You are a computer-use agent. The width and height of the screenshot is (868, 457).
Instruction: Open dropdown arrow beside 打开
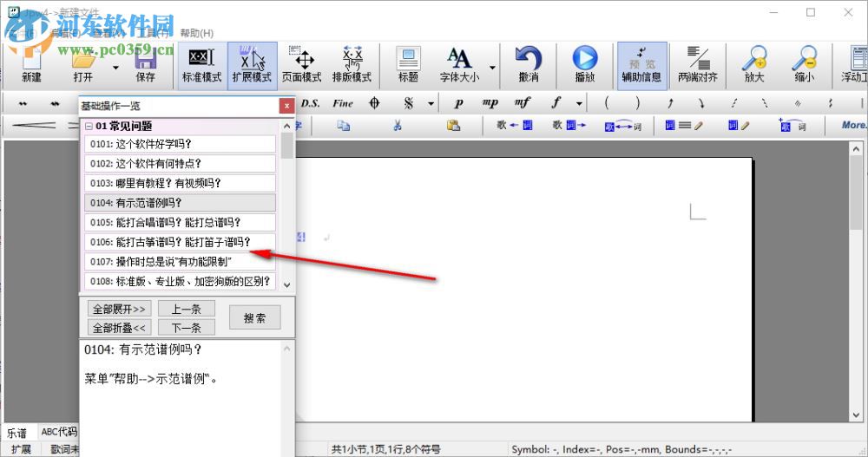coord(115,68)
